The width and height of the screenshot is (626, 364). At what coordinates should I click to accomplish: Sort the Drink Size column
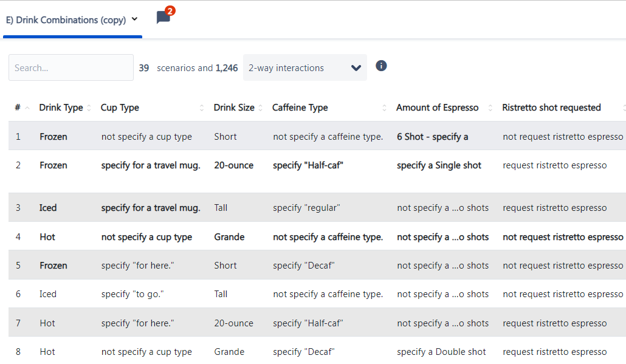[260, 108]
